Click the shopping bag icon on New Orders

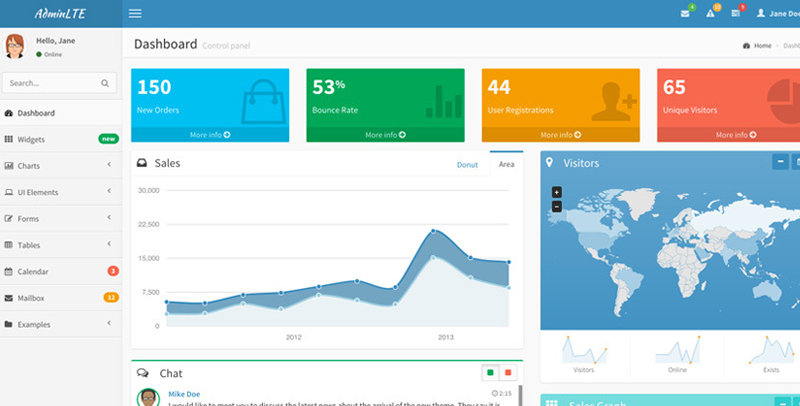263,101
